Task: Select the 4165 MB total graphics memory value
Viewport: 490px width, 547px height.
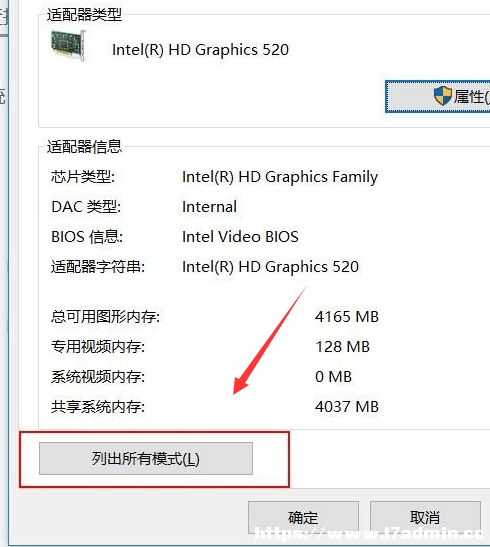Action: pos(347,317)
